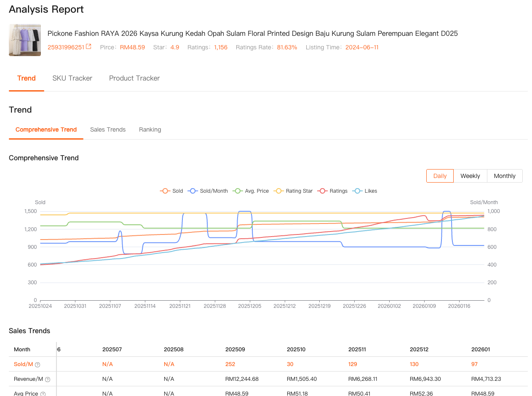Select the Daily granularity button
The image size is (532, 396).
coord(440,176)
